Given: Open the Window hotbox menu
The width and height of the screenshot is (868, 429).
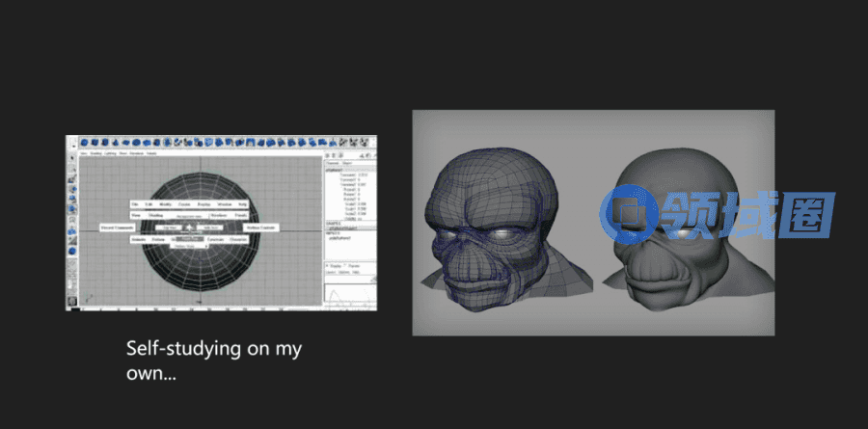Looking at the screenshot, I should (x=223, y=204).
